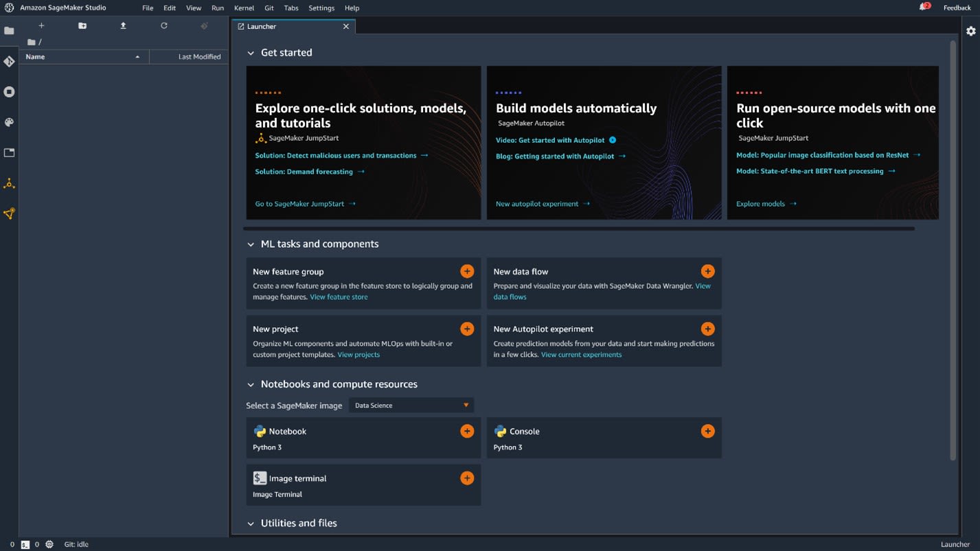Open Detect malicious users solution link
The image size is (980, 551).
[341, 156]
